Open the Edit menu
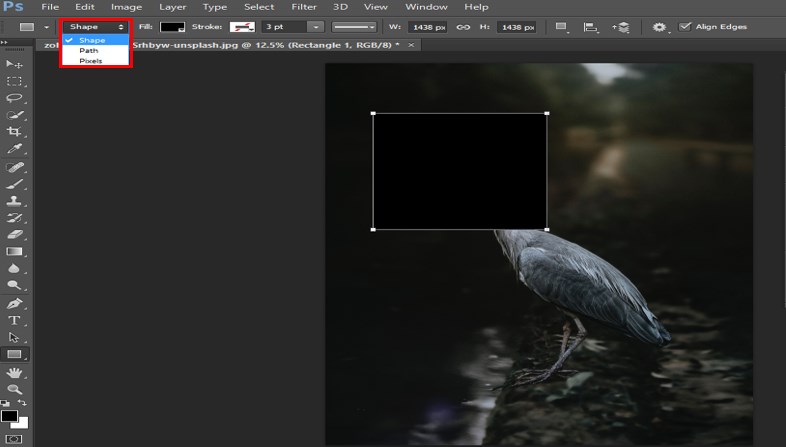 85,7
